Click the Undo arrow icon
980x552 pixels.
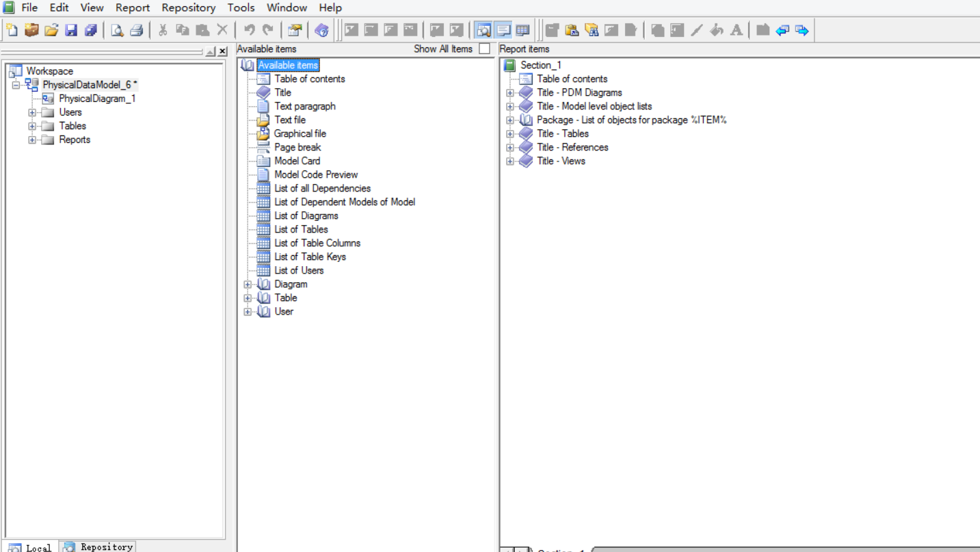249,30
